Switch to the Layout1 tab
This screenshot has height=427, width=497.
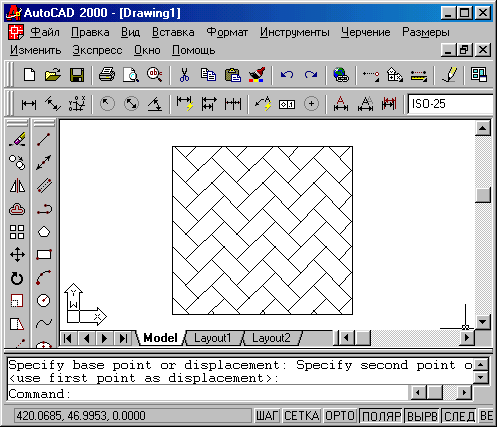point(213,338)
